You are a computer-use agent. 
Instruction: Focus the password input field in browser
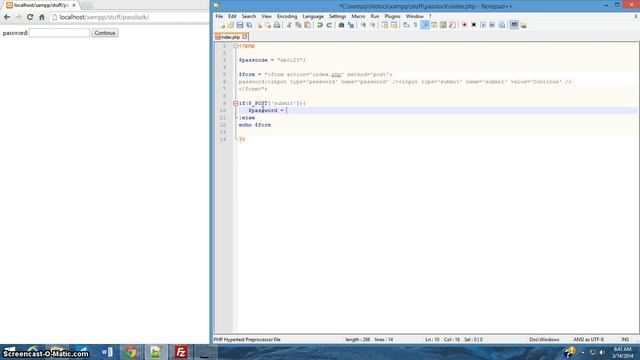click(60, 33)
